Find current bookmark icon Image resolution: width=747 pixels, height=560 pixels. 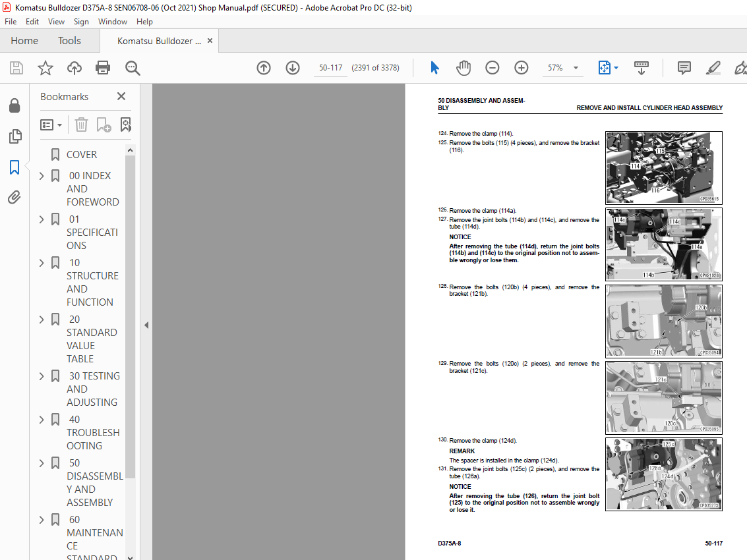click(125, 125)
